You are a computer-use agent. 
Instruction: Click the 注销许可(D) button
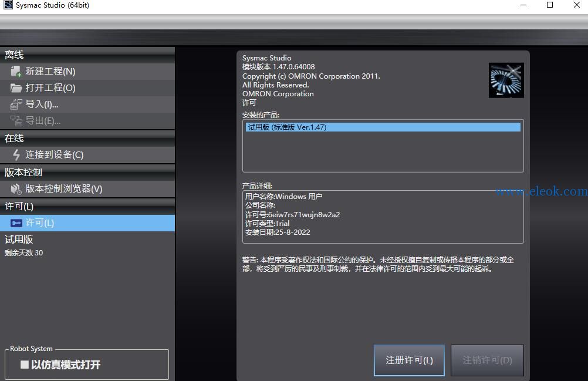[487, 360]
